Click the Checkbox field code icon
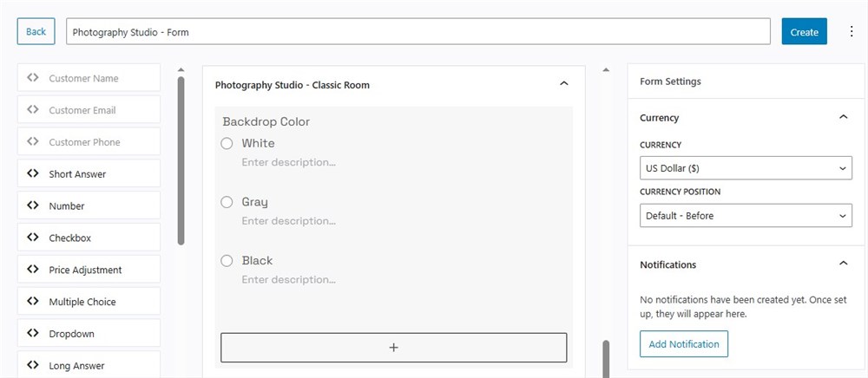The image size is (868, 378). (33, 238)
